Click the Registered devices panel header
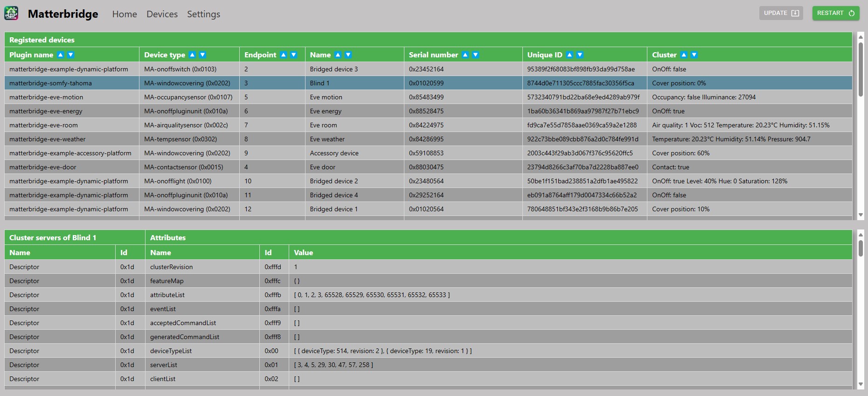Image resolution: width=868 pixels, height=396 pixels. click(x=428, y=40)
